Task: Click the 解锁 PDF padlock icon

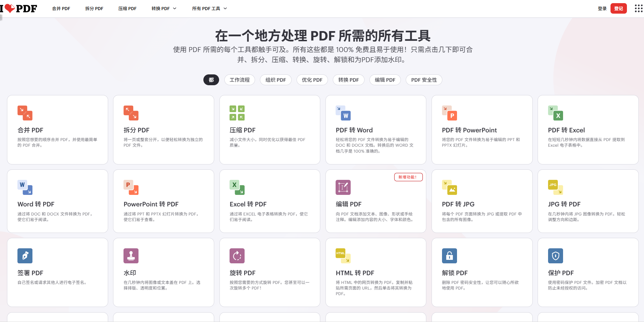Action: coord(449,256)
